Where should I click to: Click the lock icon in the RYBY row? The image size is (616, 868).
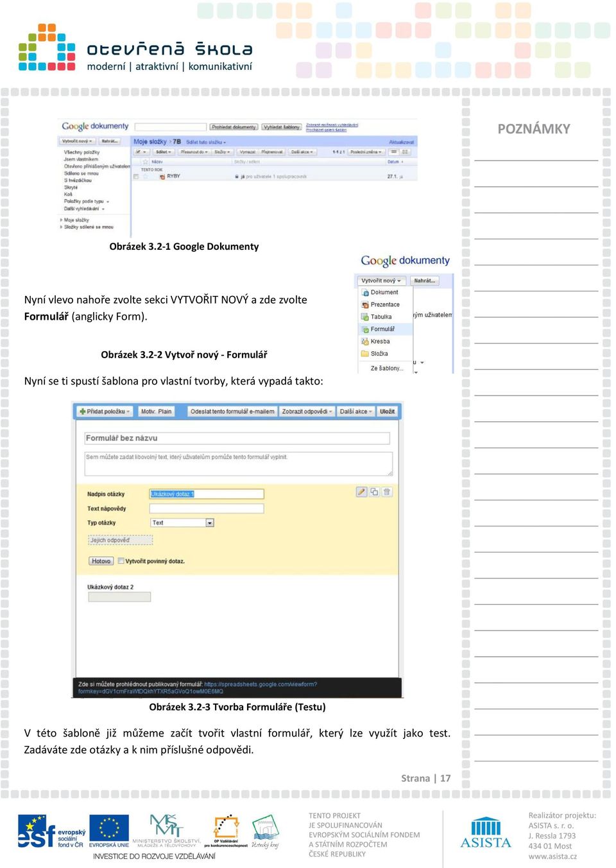[237, 176]
